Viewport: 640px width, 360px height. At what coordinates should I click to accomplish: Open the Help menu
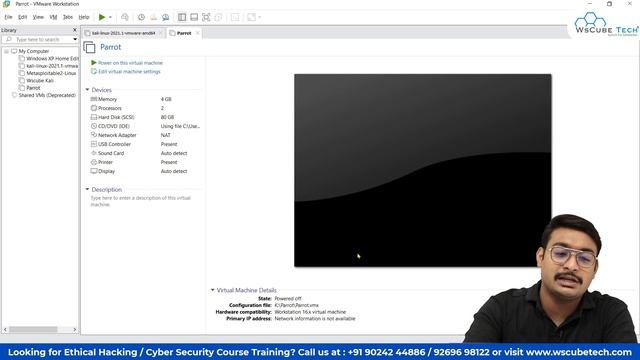[x=84, y=17]
